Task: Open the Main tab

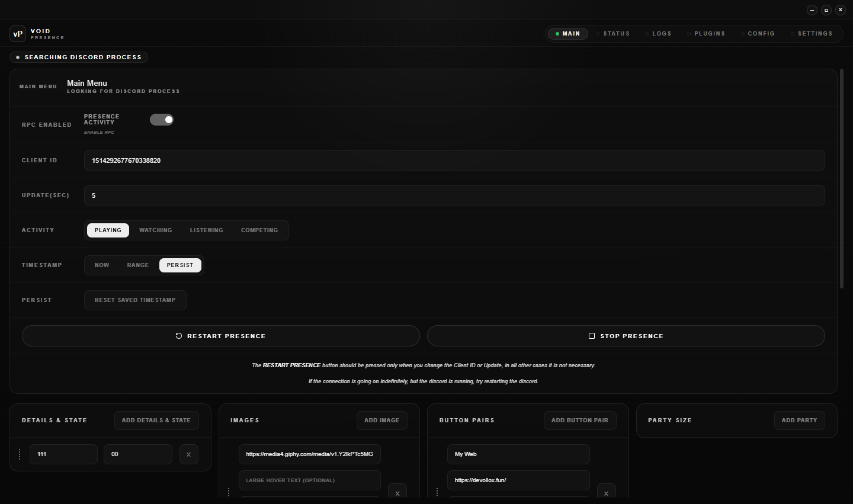Action: point(567,34)
